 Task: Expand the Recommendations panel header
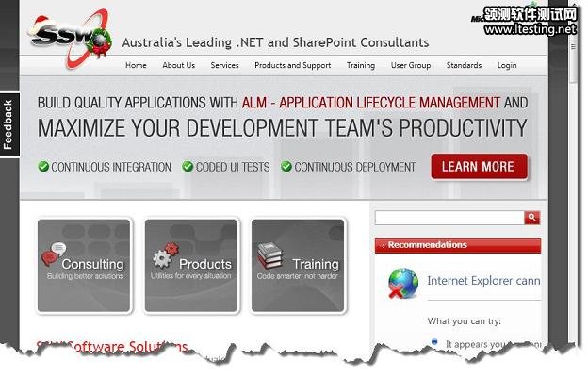pyautogui.click(x=457, y=245)
